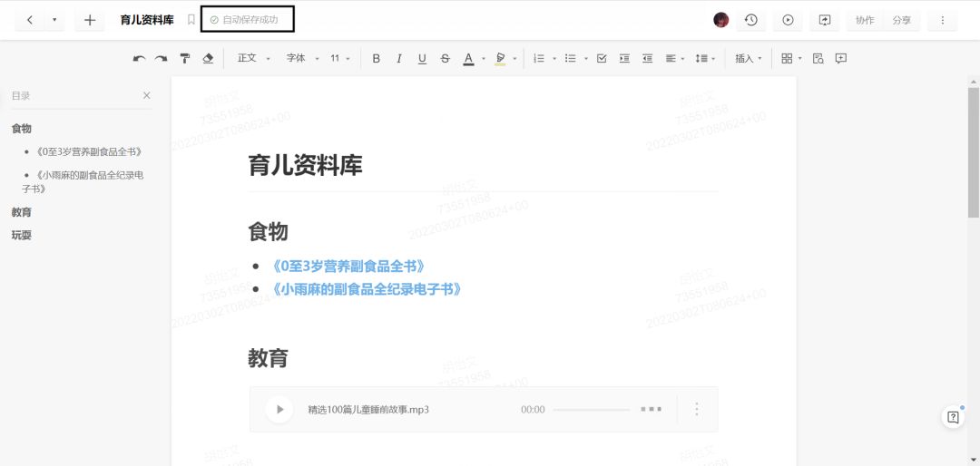
Task: Click the 食物 heading in document
Action: tap(268, 232)
